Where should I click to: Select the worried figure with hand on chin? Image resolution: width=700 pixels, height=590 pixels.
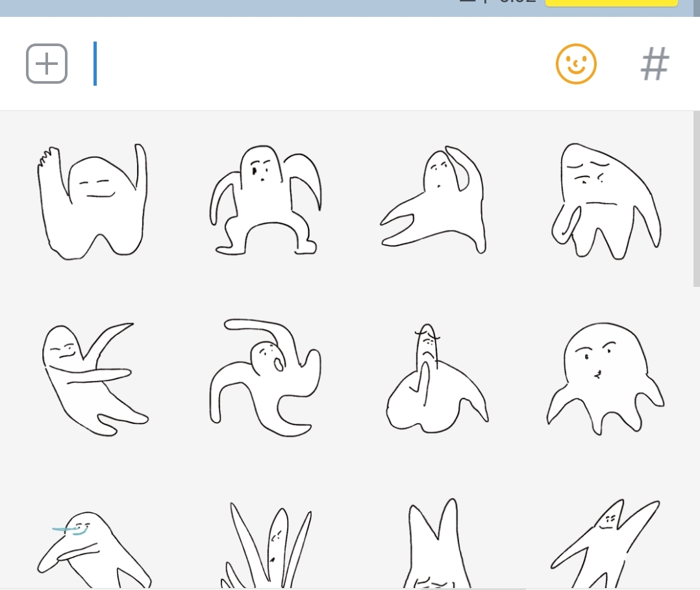(x=606, y=201)
